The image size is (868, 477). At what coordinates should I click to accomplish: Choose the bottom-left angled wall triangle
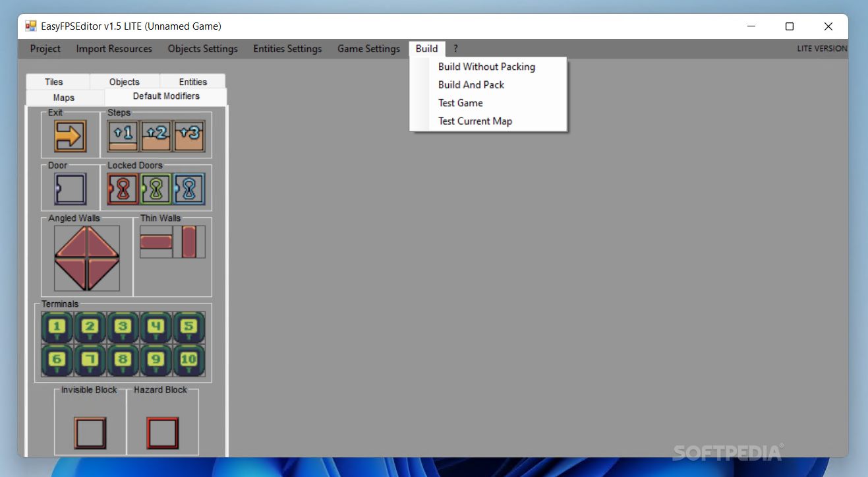tap(71, 274)
